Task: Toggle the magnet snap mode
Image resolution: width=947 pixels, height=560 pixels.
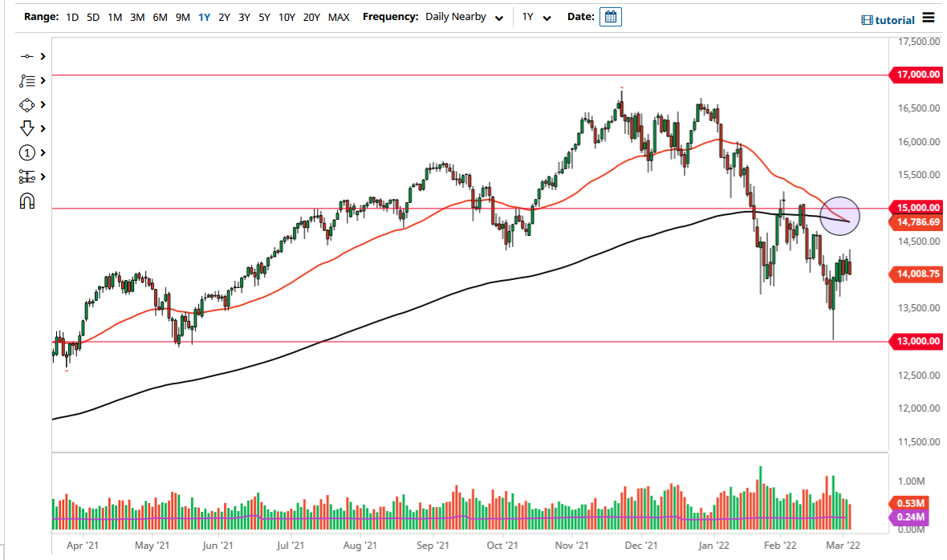Action: (26, 201)
